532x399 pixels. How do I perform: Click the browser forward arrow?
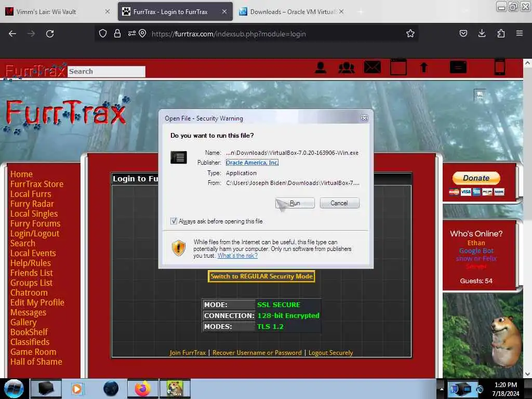31,34
